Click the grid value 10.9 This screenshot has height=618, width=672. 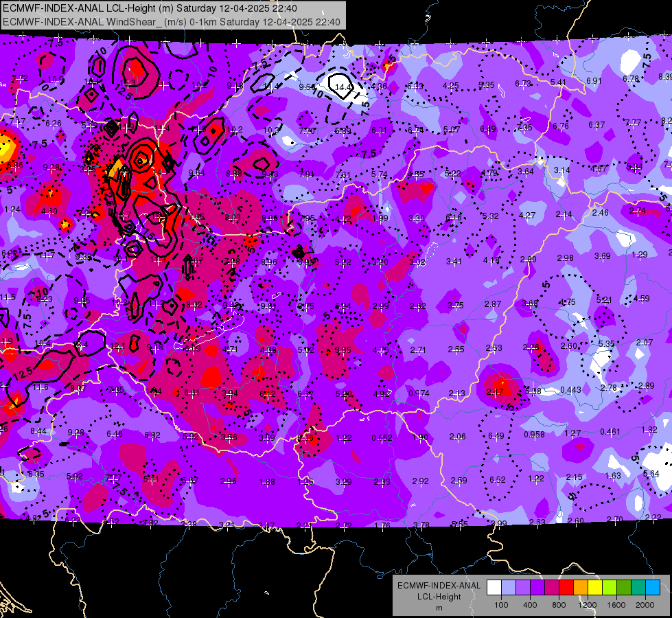click(x=56, y=80)
